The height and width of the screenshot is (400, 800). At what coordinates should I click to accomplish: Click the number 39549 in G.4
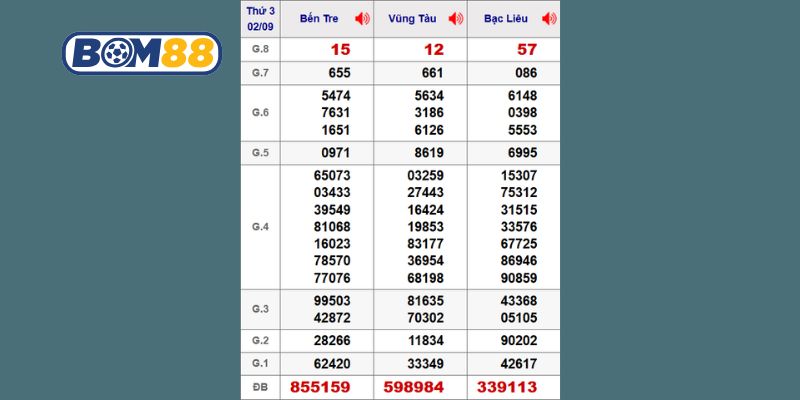click(332, 210)
